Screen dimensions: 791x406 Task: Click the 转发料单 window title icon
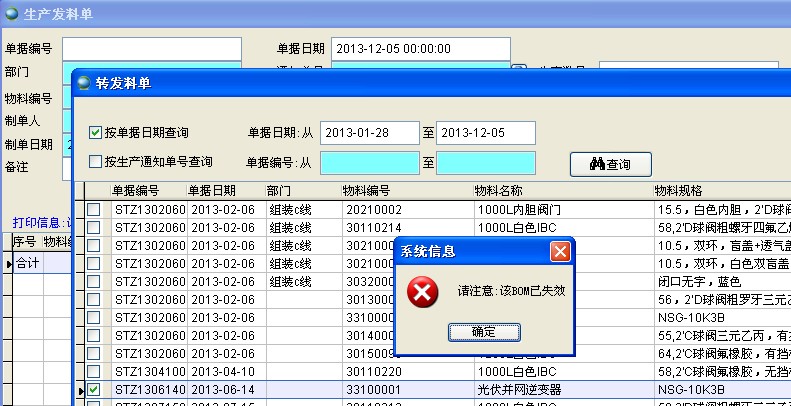click(x=83, y=83)
